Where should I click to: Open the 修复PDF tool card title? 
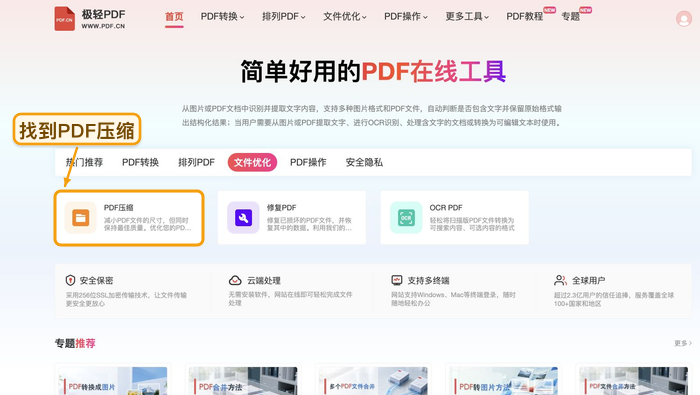(x=282, y=208)
